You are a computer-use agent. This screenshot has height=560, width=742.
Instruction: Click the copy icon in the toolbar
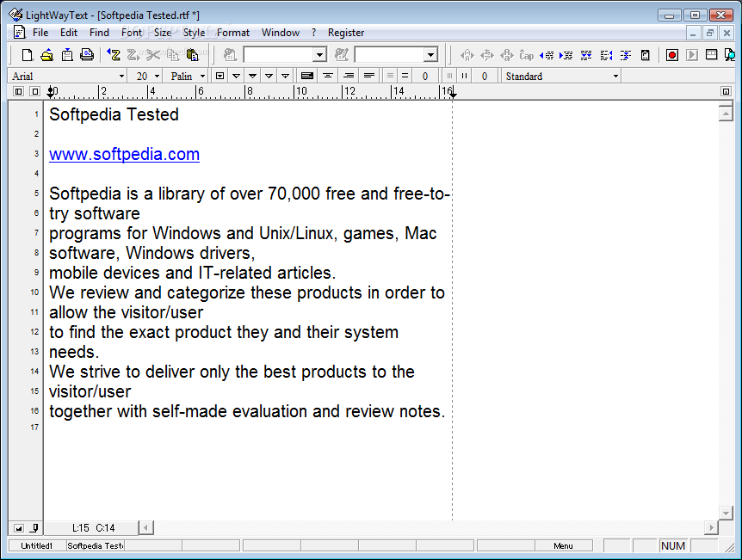173,55
